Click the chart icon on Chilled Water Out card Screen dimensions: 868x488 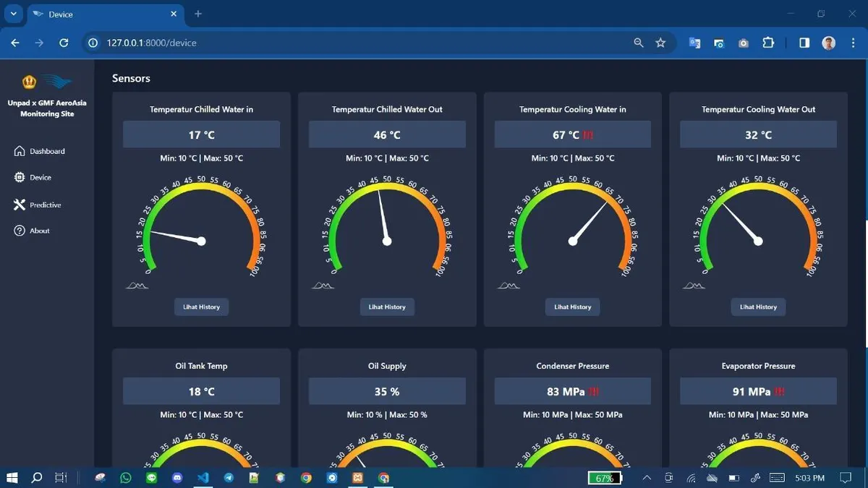(x=323, y=286)
